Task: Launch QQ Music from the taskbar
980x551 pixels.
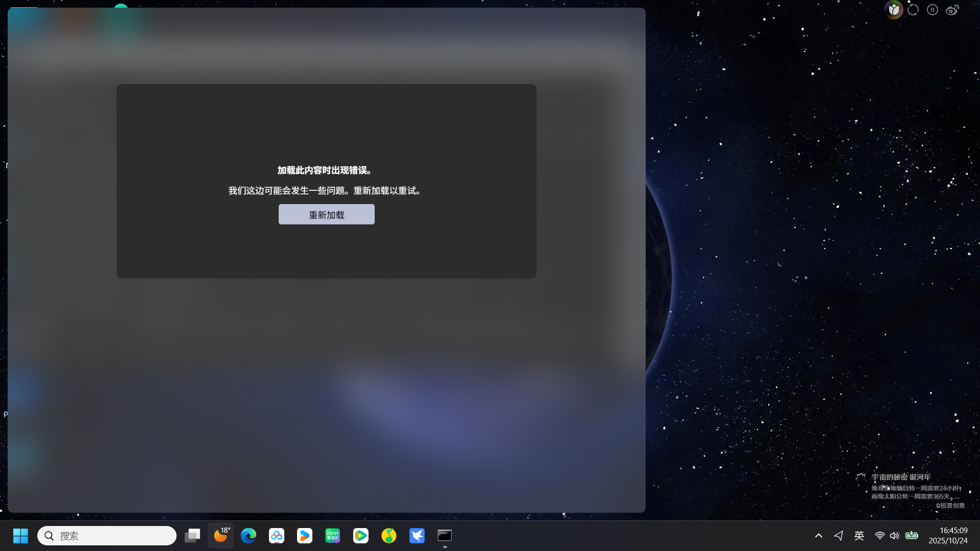Action: pos(389,536)
